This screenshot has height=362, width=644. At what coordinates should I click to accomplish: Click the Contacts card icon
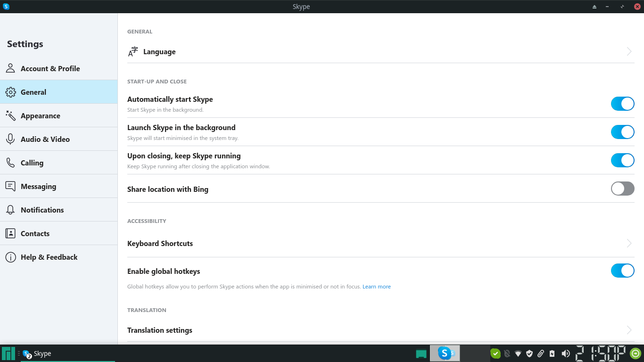(x=10, y=233)
